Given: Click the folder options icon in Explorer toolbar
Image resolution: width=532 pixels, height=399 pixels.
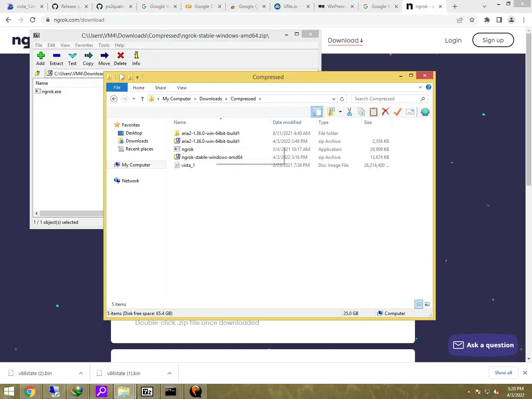Looking at the screenshot, I should tap(331, 112).
